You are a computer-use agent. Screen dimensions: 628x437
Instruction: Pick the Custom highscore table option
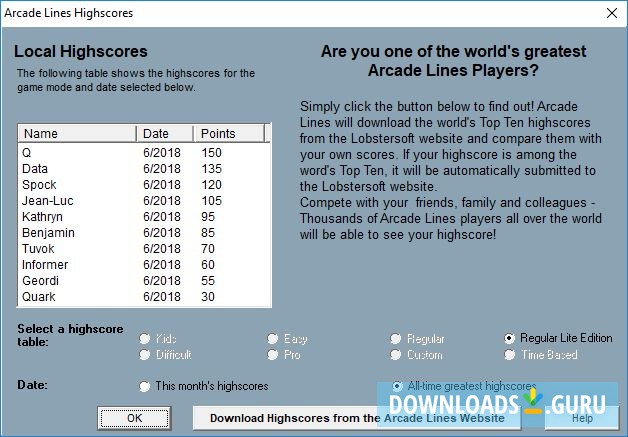point(396,354)
